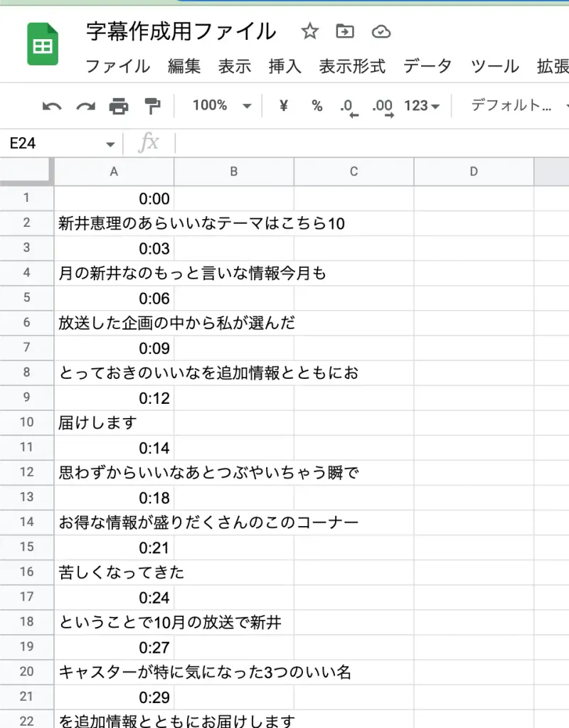Open the データ menu
The height and width of the screenshot is (728, 569).
(427, 67)
